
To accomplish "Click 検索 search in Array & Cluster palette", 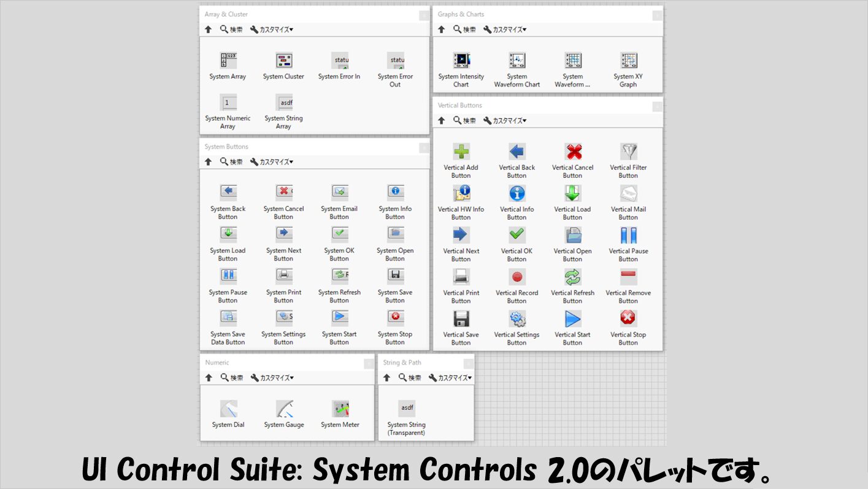I will 231,29.
